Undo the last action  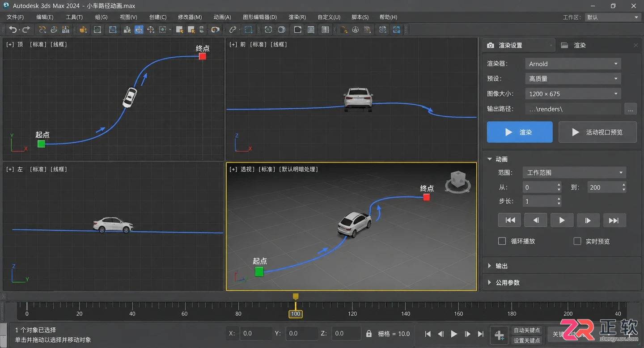(13, 30)
